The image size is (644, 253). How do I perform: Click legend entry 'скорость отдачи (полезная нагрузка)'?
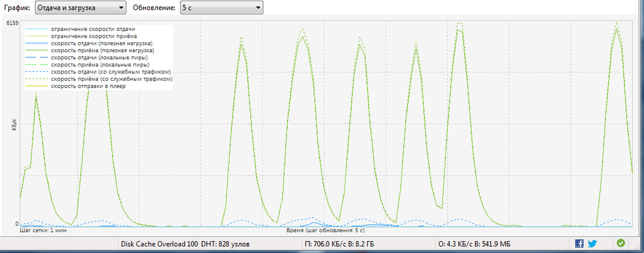tap(102, 43)
